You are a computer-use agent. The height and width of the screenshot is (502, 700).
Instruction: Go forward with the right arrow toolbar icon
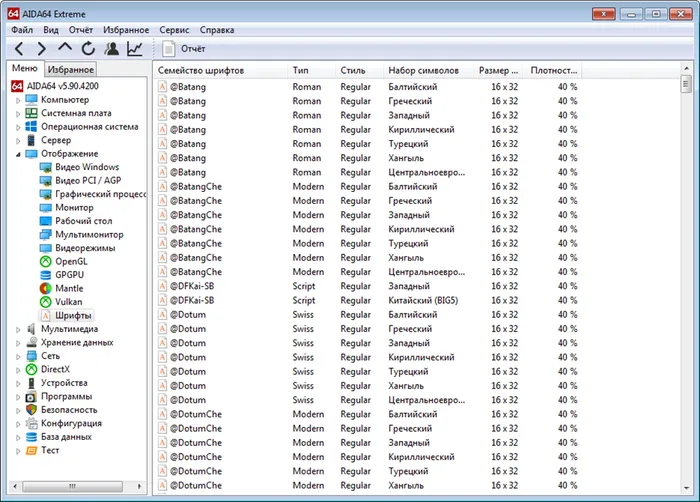tap(42, 48)
